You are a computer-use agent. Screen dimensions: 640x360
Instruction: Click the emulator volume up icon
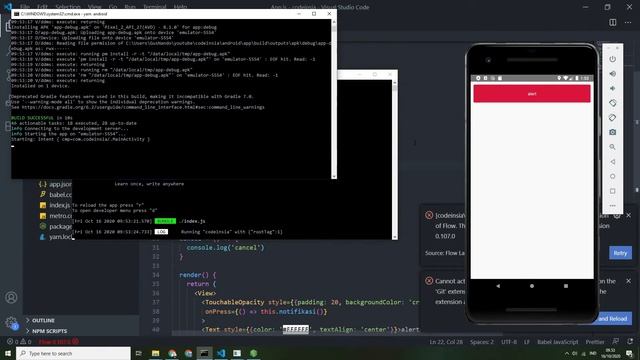tap(612, 74)
